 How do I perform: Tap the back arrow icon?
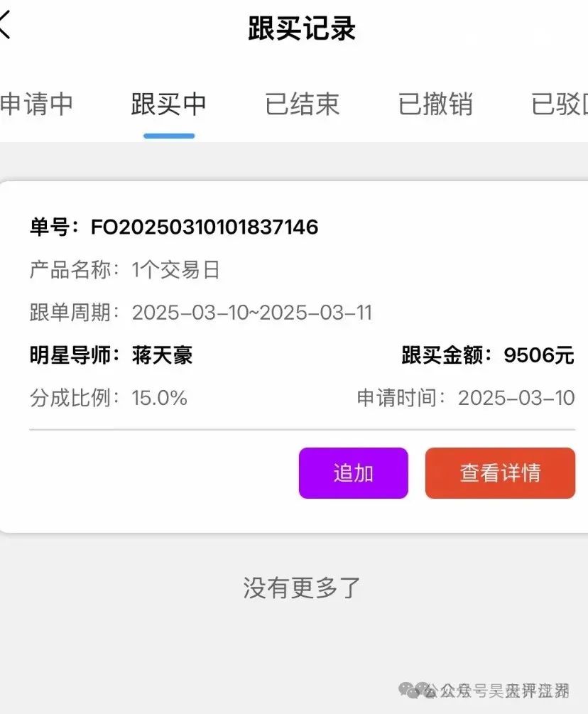(x=4, y=25)
